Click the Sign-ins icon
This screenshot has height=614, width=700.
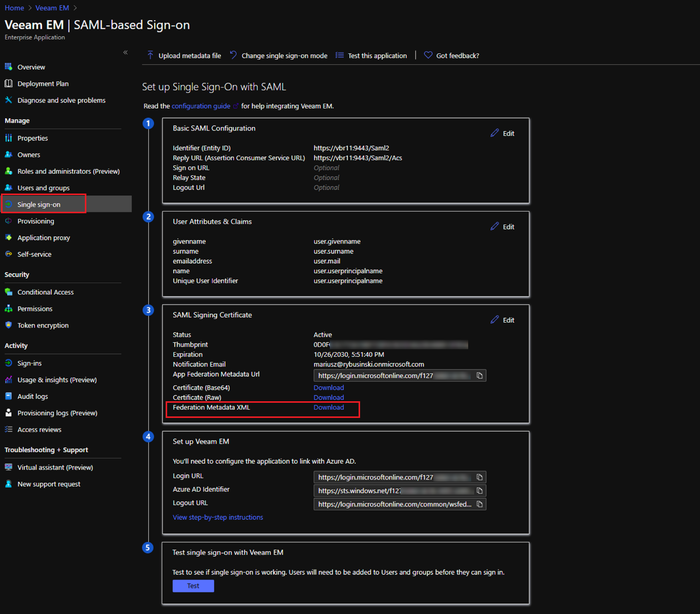9,363
